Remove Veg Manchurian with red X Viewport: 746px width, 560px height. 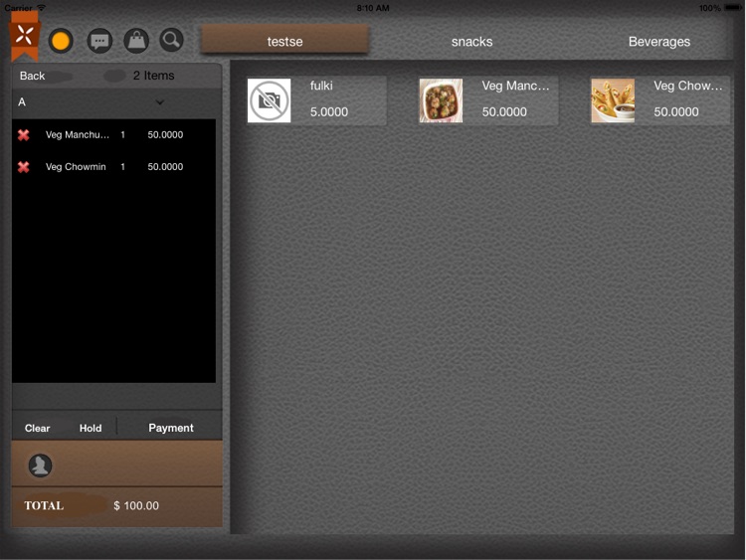[23, 135]
